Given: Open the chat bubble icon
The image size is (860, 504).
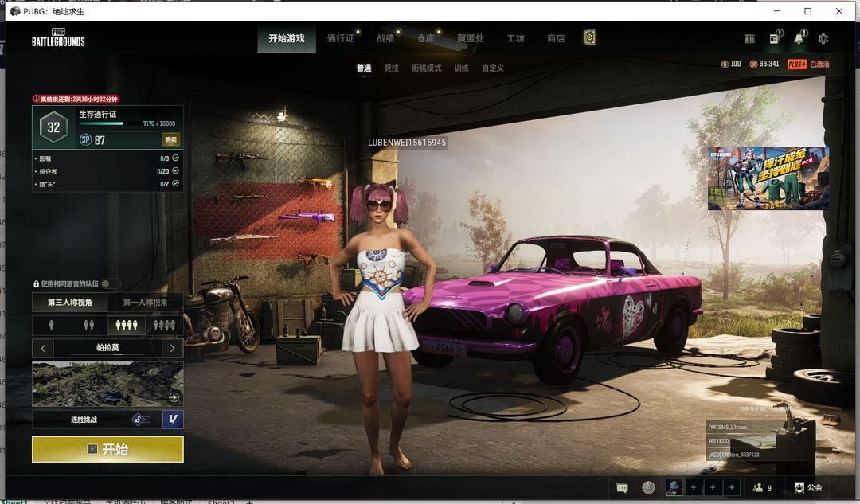Looking at the screenshot, I should click(x=622, y=487).
